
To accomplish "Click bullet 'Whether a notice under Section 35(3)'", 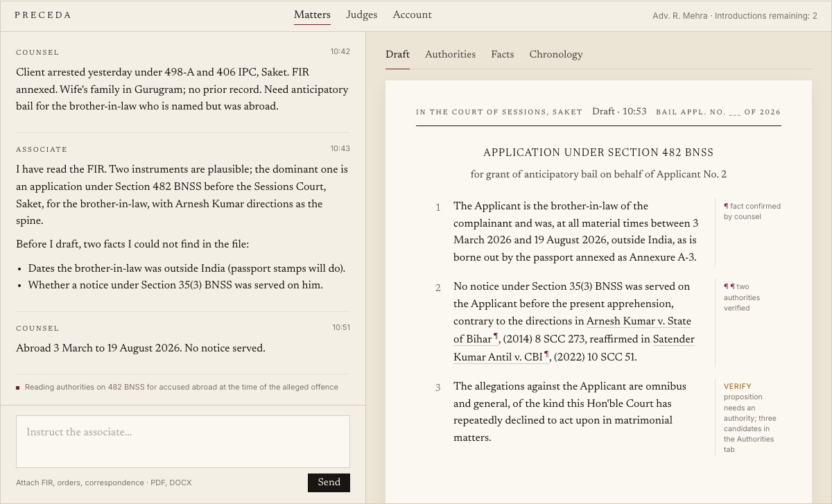I will point(175,286).
